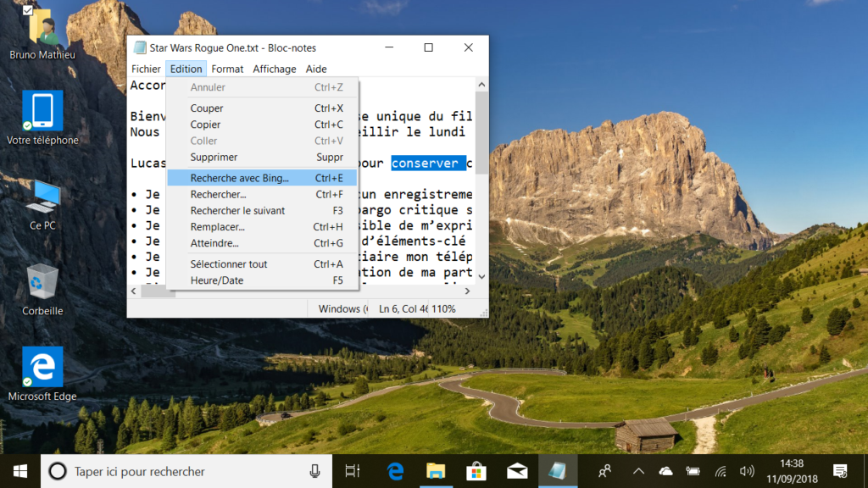Click the horizontal scrollbar right arrow

(468, 291)
